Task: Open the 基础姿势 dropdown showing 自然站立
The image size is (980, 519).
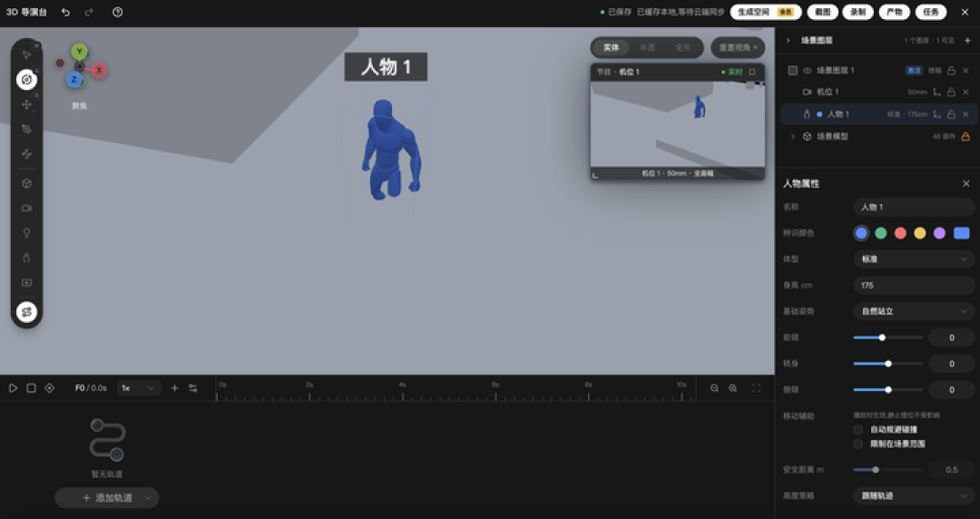Action: 914,311
